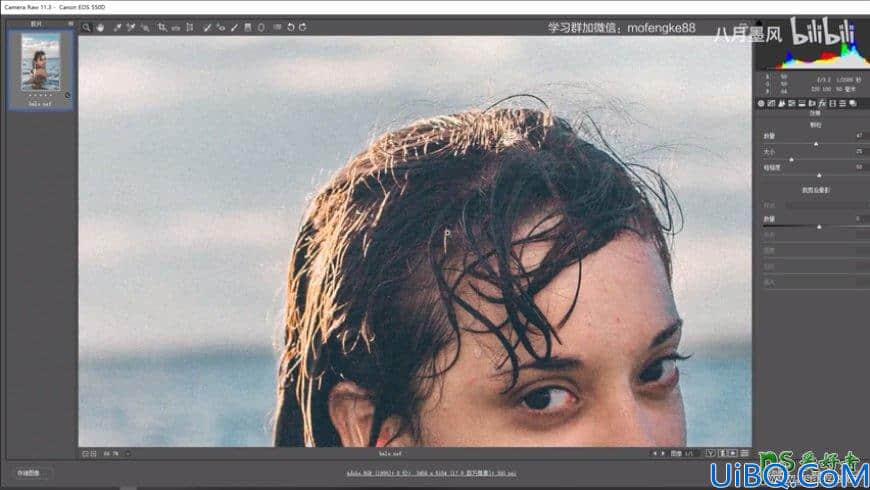This screenshot has height=490, width=870.
Task: Select the Targeted Adjustment tool
Action: 145,27
